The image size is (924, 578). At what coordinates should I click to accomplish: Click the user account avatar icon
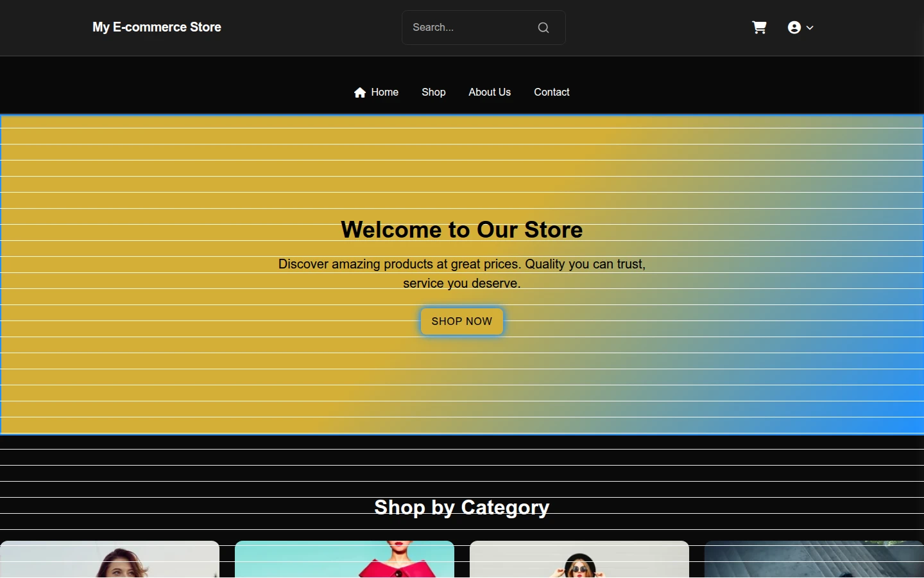coord(794,28)
